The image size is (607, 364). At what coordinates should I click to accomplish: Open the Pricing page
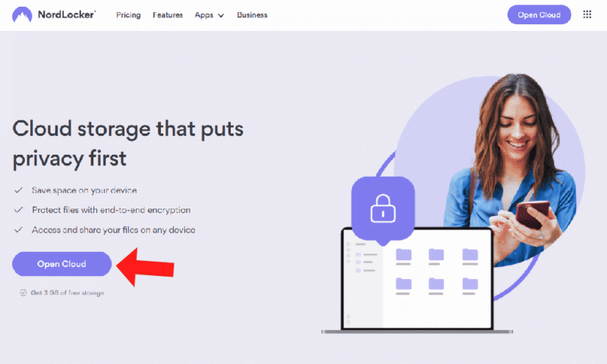128,14
